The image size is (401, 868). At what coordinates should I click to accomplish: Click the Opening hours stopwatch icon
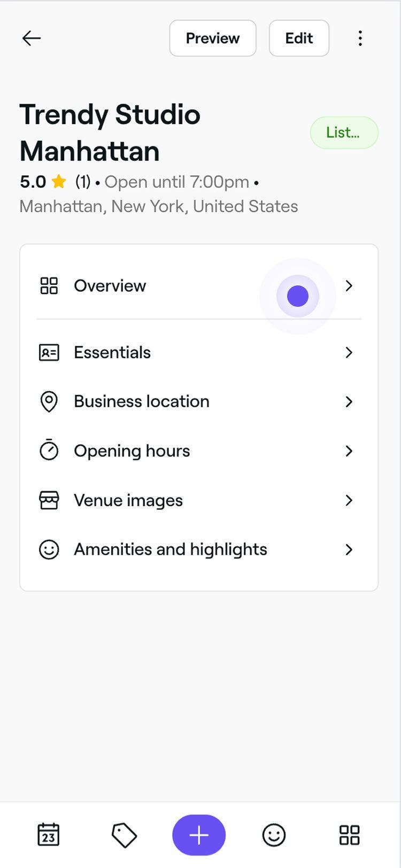(x=49, y=450)
